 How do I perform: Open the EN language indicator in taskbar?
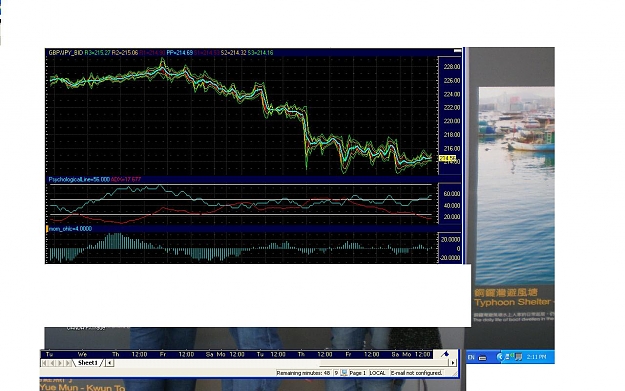pyautogui.click(x=471, y=357)
